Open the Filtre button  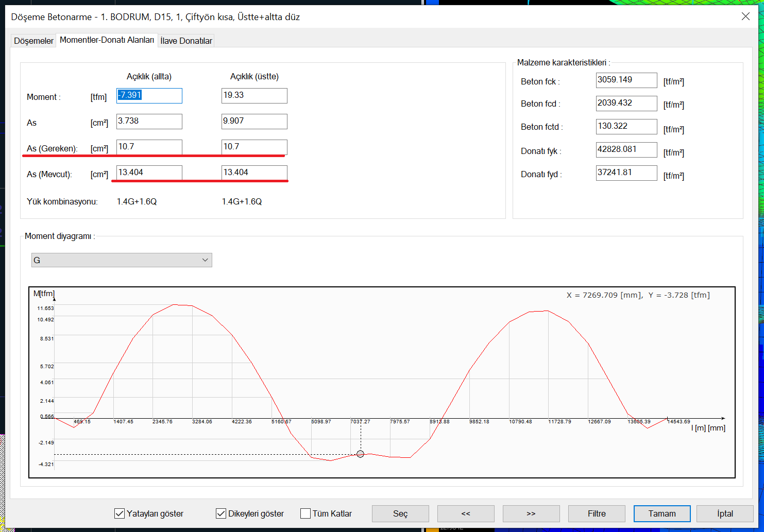(x=597, y=513)
